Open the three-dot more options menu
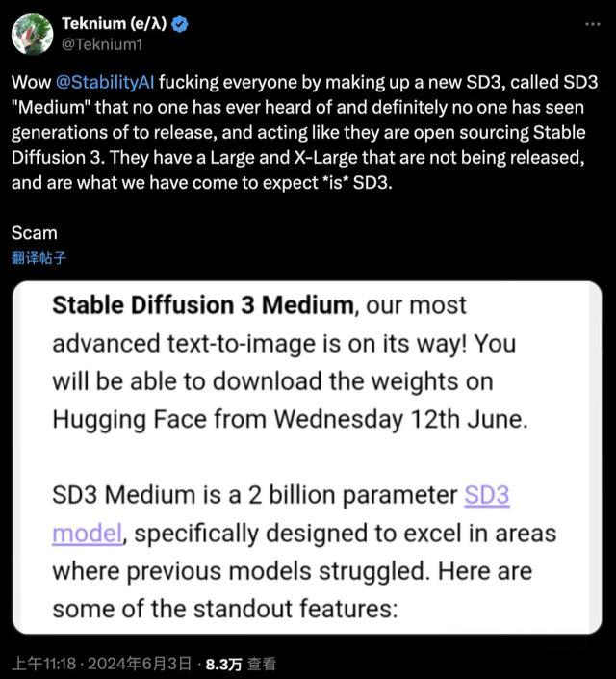This screenshot has height=679, width=616. [x=593, y=24]
